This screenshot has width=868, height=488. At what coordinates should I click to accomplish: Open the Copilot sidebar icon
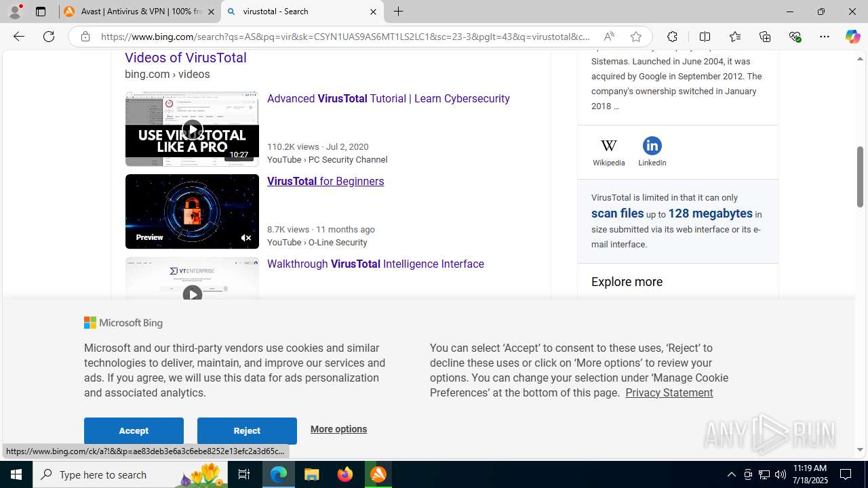tap(852, 37)
